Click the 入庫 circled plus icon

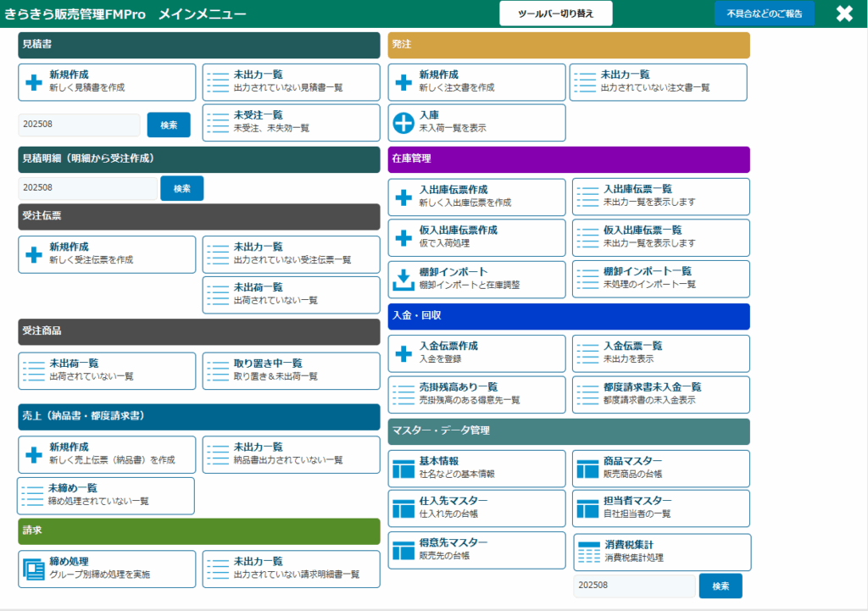403,124
